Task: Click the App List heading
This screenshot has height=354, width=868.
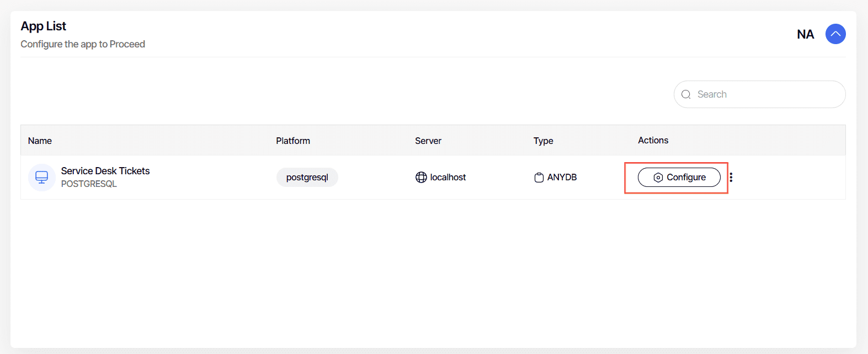Action: (x=44, y=26)
